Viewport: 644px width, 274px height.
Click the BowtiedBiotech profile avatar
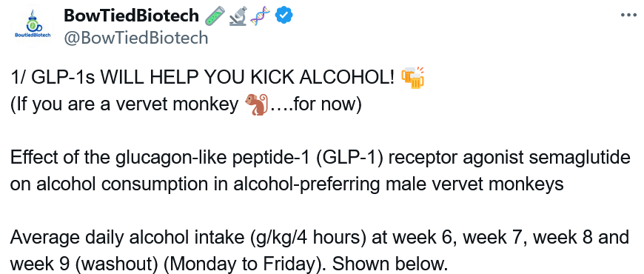(32, 28)
